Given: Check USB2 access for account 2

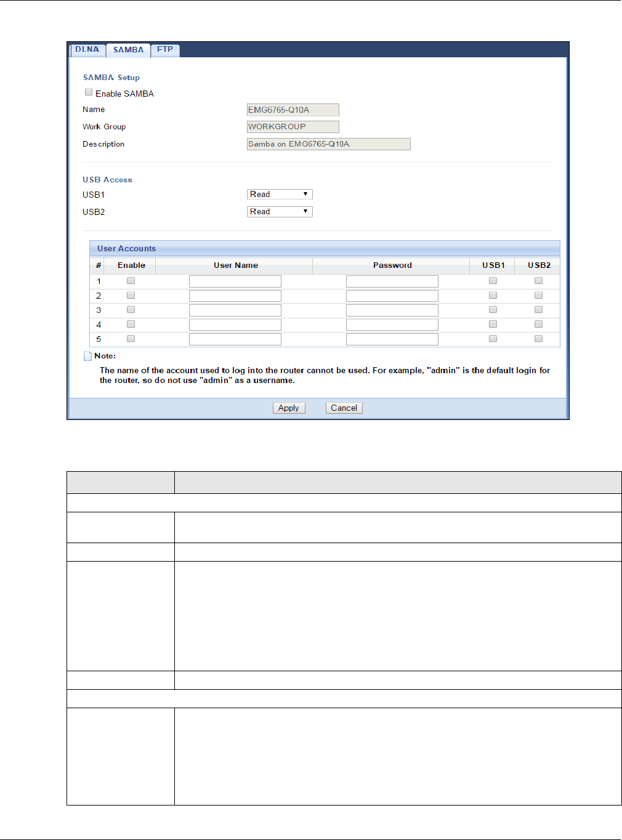Looking at the screenshot, I should [538, 296].
